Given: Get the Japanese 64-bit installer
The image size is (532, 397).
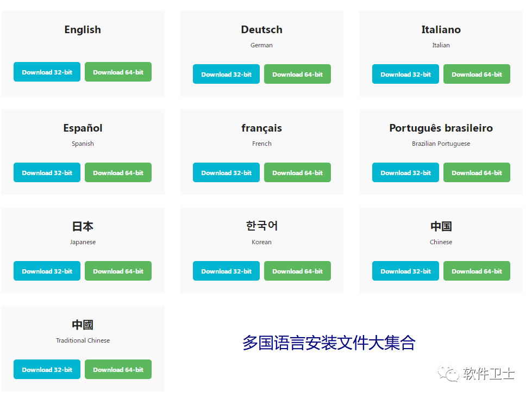Looking at the screenshot, I should (118, 271).
